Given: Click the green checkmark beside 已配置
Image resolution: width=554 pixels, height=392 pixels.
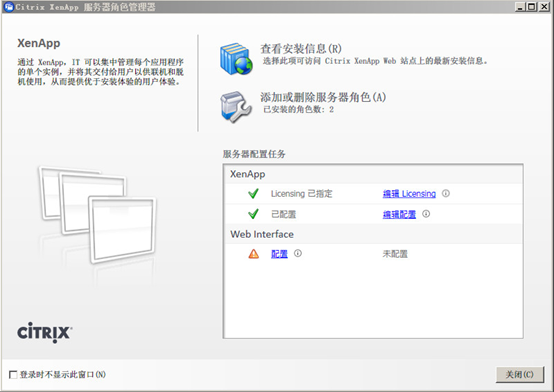Looking at the screenshot, I should point(253,214).
